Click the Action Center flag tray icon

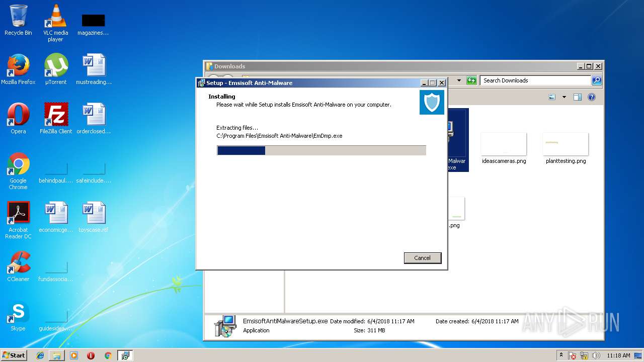pyautogui.click(x=573, y=355)
